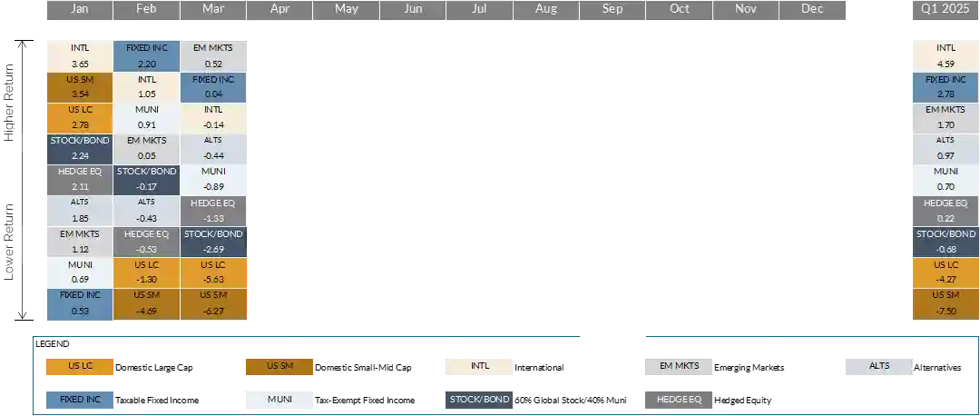Pick the INTL legend swatch

(479, 366)
